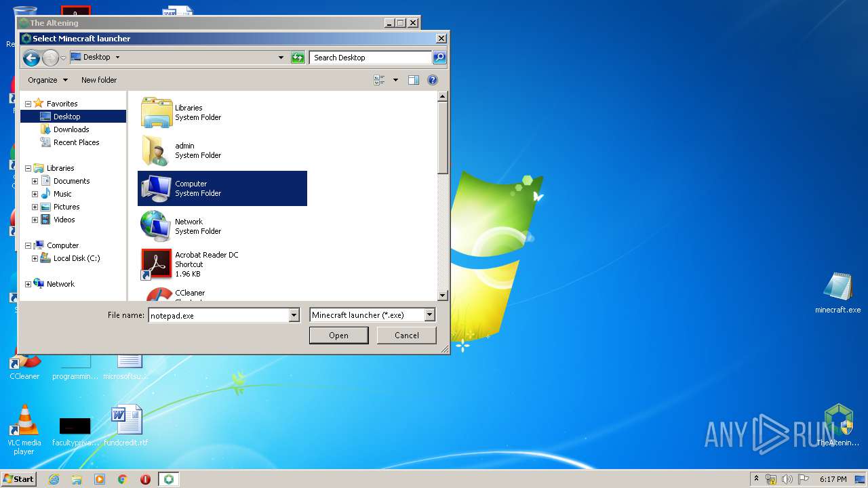Launch Internet Explorer from taskbar
868x488 pixels.
coord(54,479)
